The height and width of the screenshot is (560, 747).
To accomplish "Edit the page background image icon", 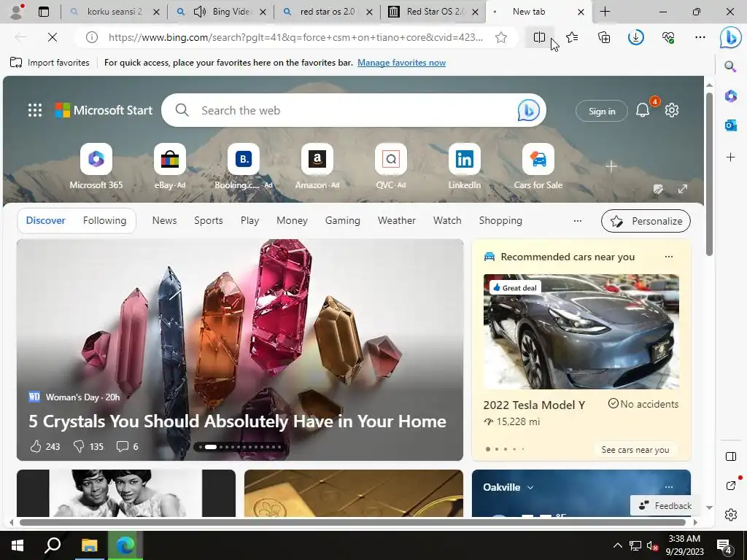I will point(658,190).
